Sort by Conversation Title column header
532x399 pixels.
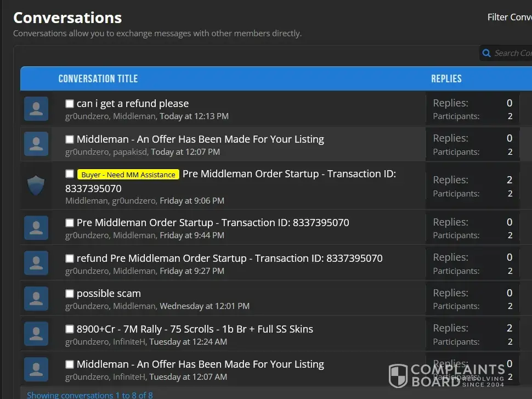[98, 78]
